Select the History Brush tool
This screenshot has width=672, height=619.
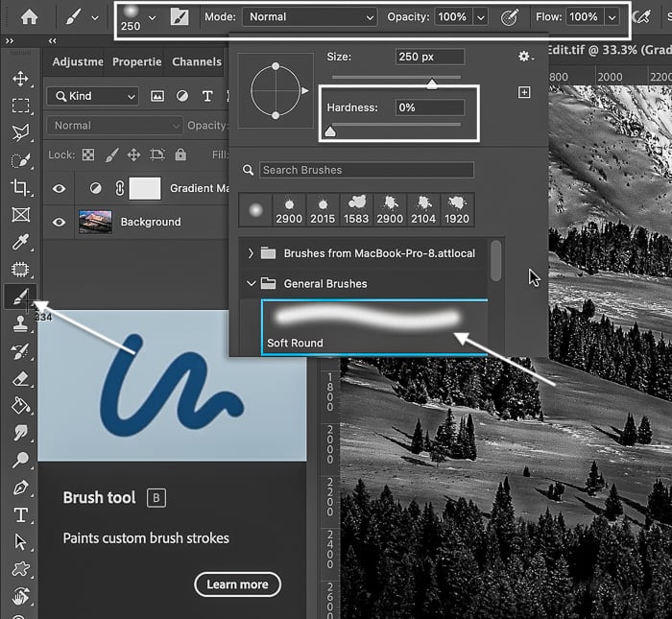(x=20, y=351)
